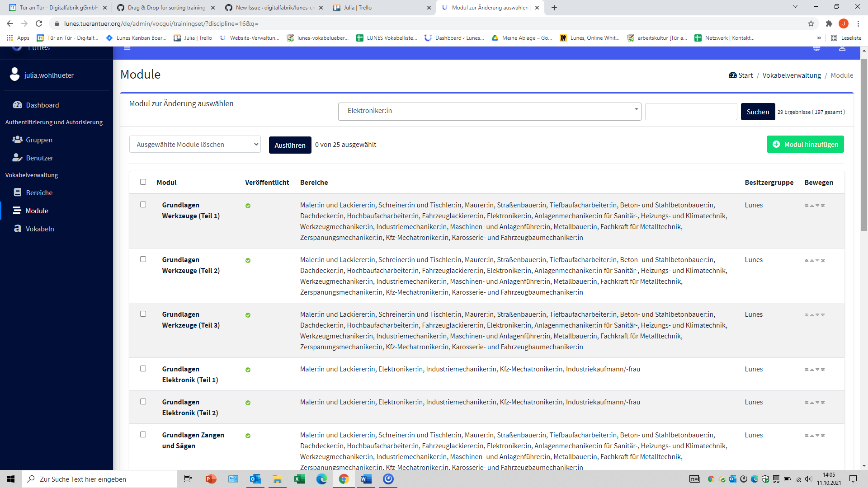Move Grundlagen Zangen und Sägen to the bottom
The height and width of the screenshot is (488, 868).
click(x=823, y=435)
